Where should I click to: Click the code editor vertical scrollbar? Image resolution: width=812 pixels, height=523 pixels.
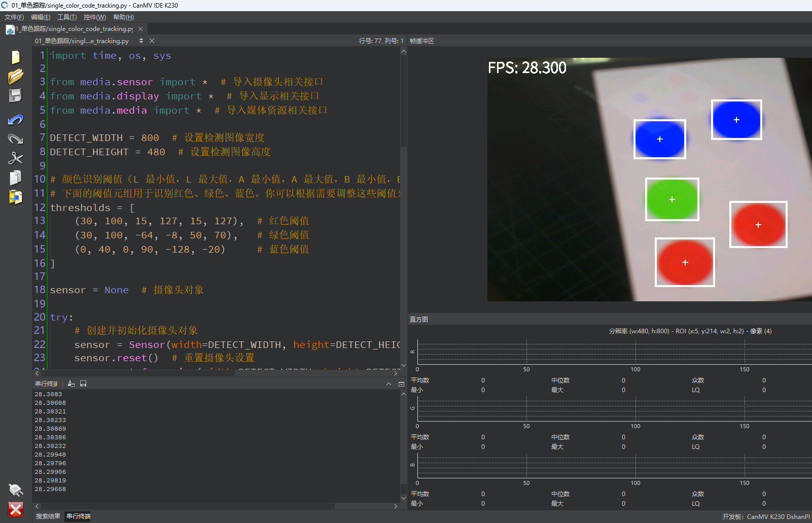click(404, 208)
